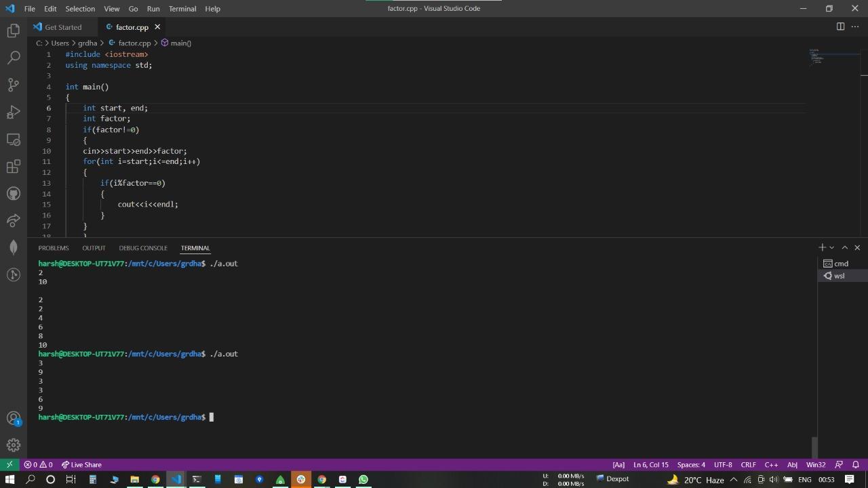This screenshot has height=488, width=868.
Task: Open the GitHub view in activity bar
Action: click(14, 193)
